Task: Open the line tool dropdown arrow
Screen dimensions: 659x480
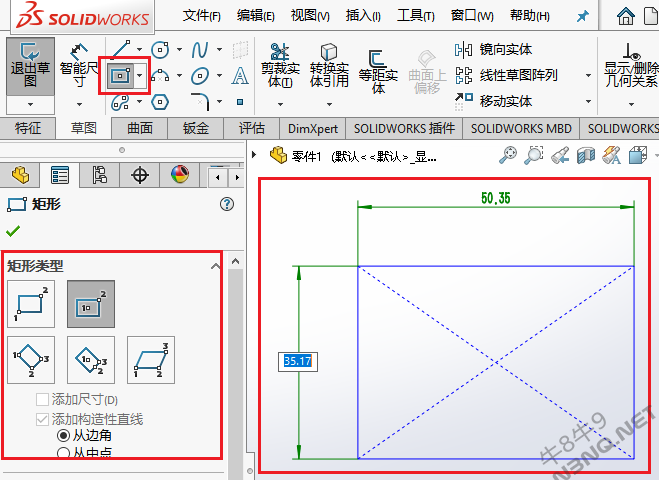Action: click(x=140, y=50)
